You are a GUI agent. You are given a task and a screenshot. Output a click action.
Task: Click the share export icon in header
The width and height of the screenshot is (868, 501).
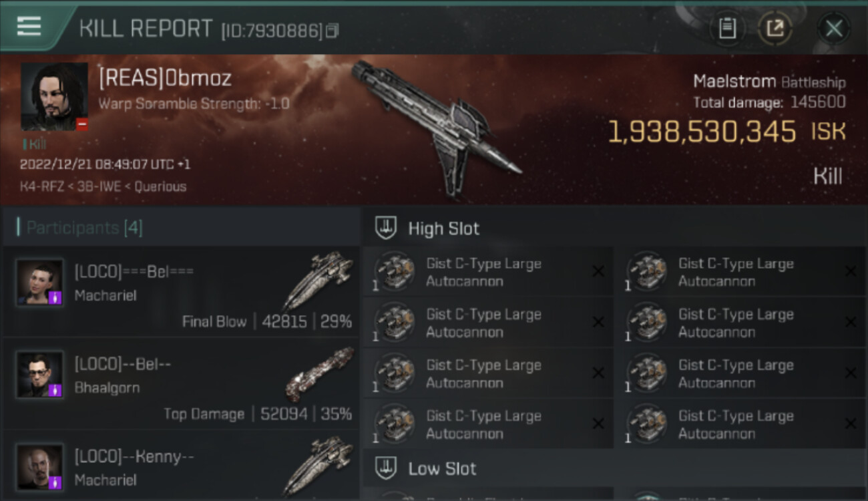775,29
